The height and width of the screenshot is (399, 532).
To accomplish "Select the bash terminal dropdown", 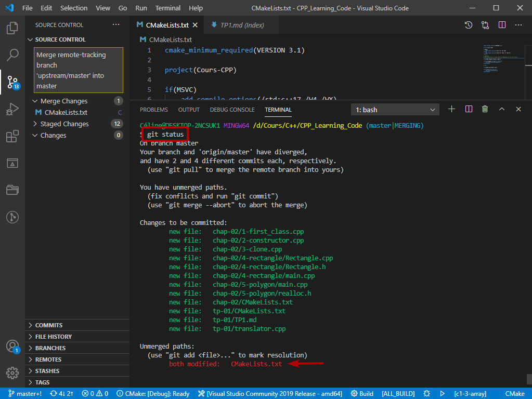I will click(395, 110).
